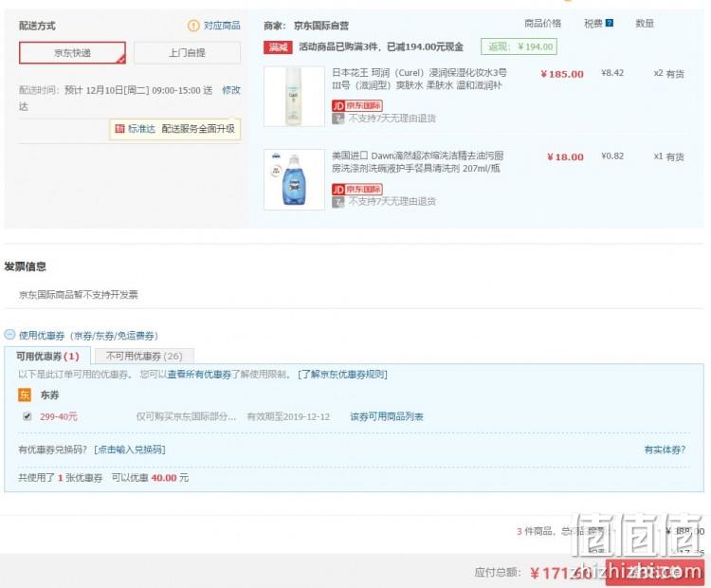The image size is (711, 588).
Task: Switch to 可用优惠券 (1) tab
Action: (x=47, y=357)
